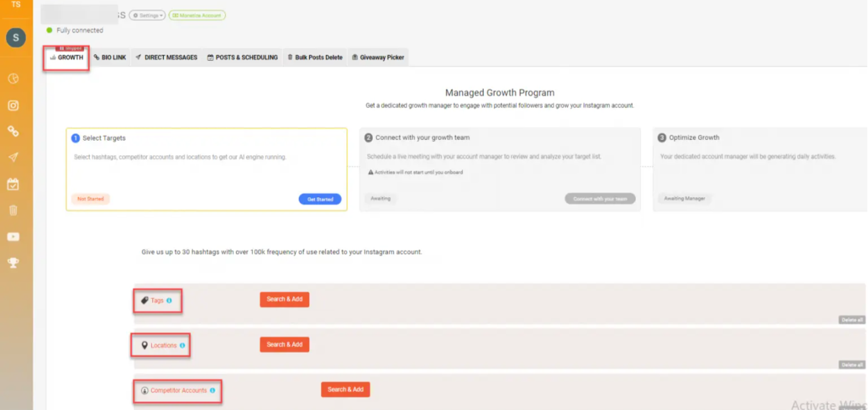Open the Instagram icon in sidebar

[x=13, y=105]
